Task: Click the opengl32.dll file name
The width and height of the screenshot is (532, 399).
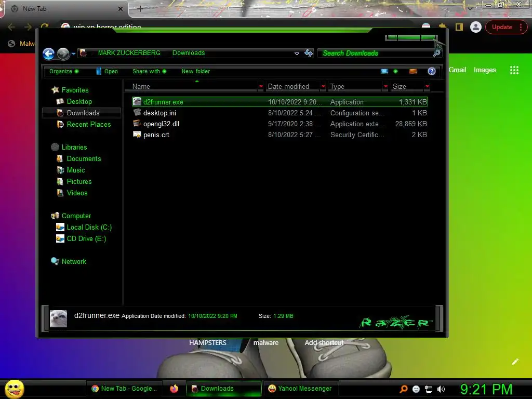Action: click(161, 124)
